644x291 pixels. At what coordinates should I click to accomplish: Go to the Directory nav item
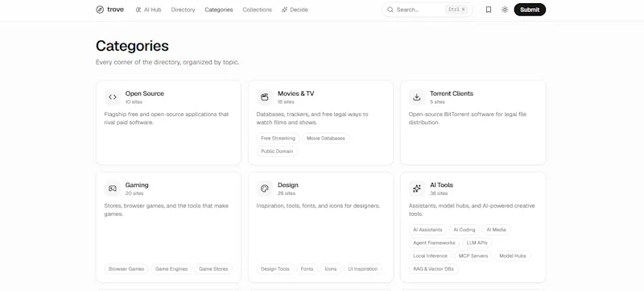[184, 10]
